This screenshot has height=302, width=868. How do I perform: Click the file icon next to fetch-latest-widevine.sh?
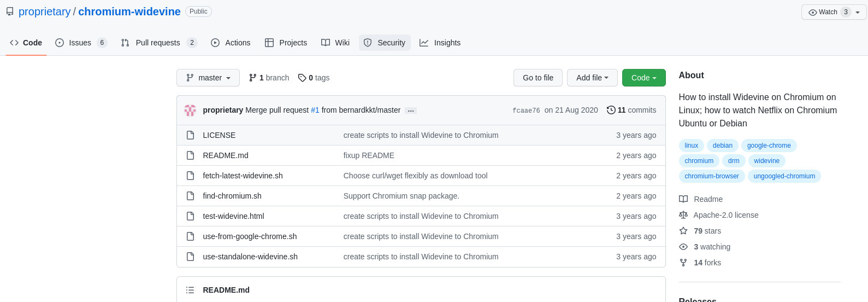190,176
